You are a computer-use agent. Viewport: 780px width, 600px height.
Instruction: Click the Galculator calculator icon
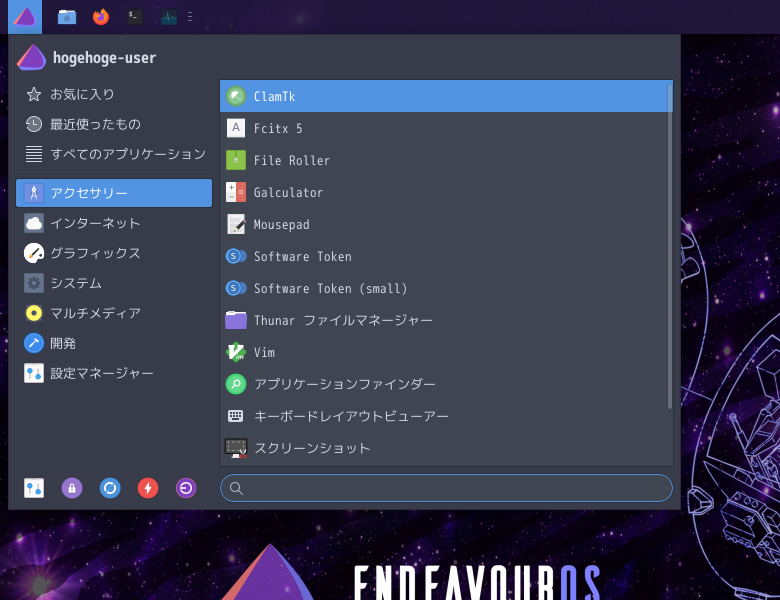pos(236,192)
